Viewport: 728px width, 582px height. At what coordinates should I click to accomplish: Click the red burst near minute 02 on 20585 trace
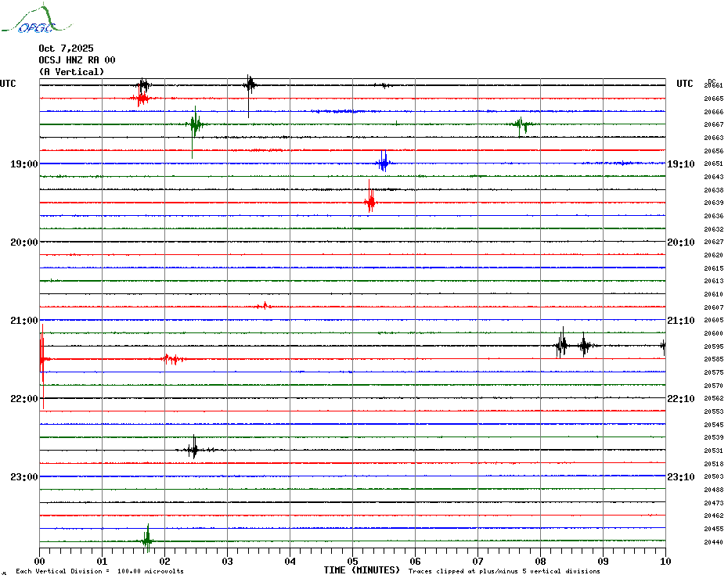click(174, 359)
